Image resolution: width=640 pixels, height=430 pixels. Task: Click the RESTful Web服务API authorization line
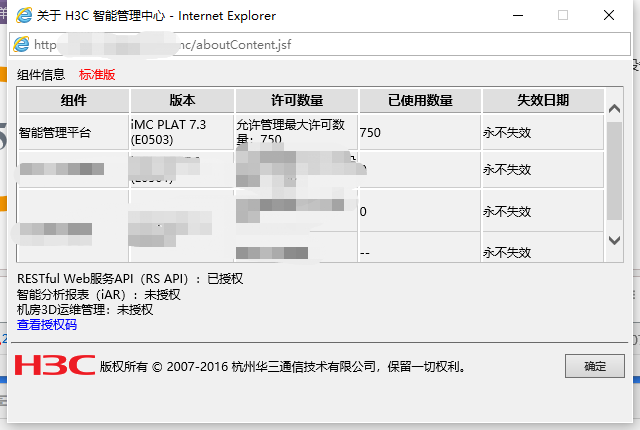(x=130, y=279)
